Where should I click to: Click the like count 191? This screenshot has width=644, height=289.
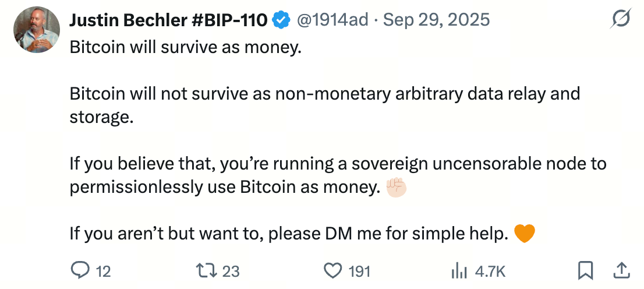coord(359,271)
